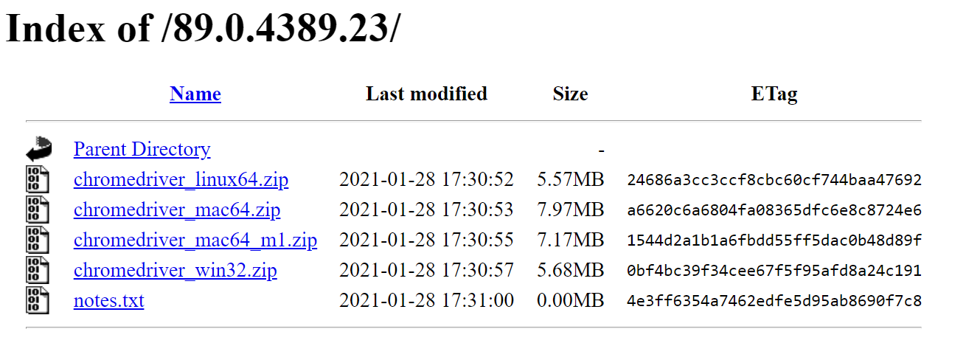This screenshot has width=980, height=360.
Task: Download chromedriver_mac64.zip
Action: 177,210
